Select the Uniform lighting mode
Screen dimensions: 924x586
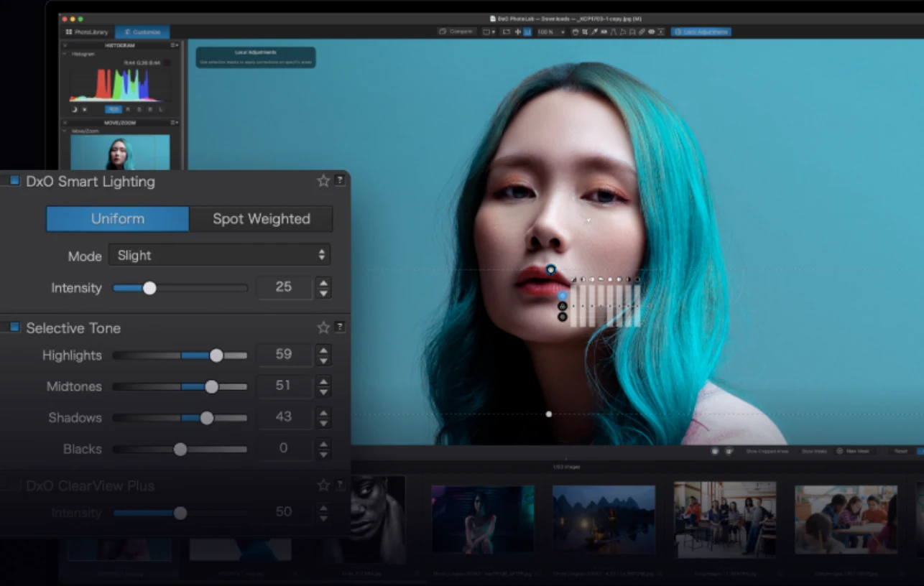(x=118, y=219)
